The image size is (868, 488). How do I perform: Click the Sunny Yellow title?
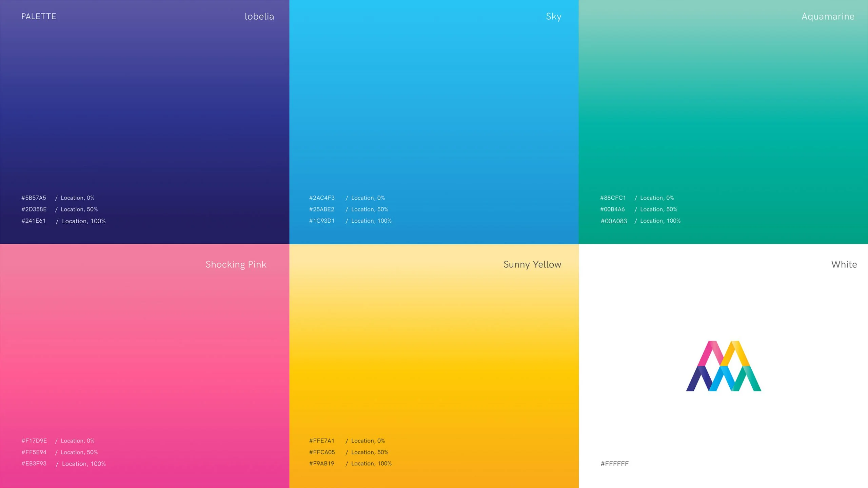point(532,264)
